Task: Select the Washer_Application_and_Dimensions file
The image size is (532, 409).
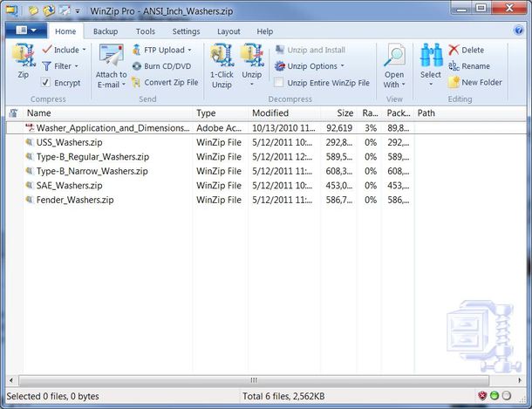Action: coord(266,128)
